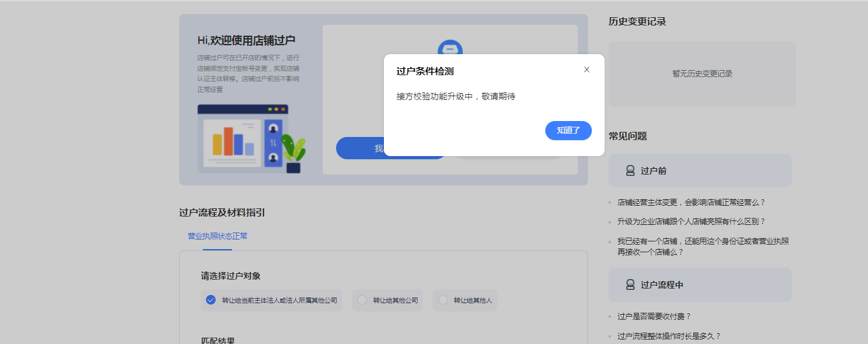868x344 pixels.
Task: Click the 暂无历史变更记录 empty box
Action: pyautogui.click(x=702, y=74)
